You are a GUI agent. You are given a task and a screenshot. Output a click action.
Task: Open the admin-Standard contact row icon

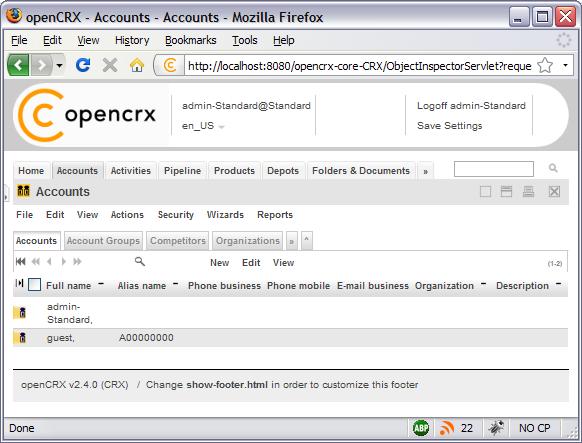20,313
